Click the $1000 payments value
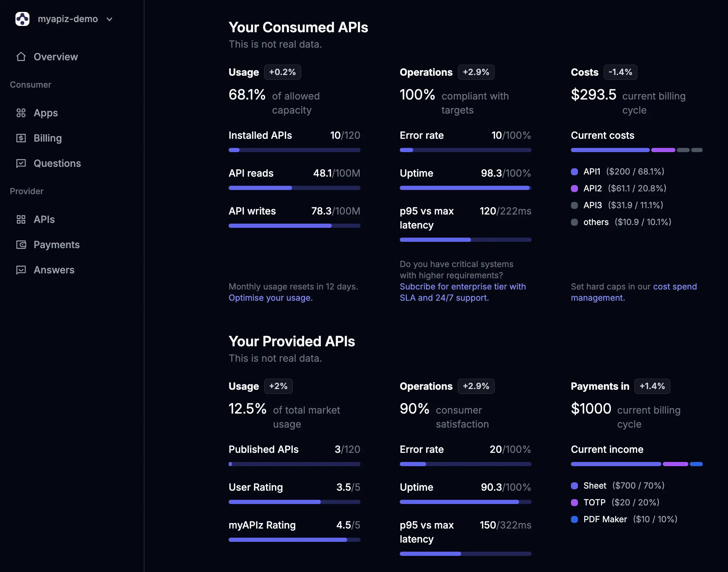Image resolution: width=728 pixels, height=572 pixels. click(591, 409)
